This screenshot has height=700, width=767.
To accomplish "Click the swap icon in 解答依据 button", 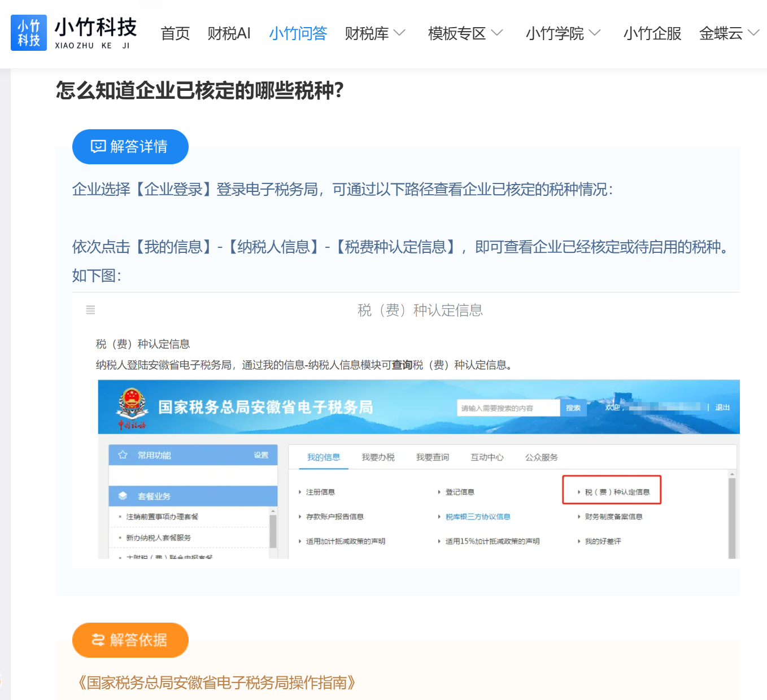I will (x=98, y=640).
